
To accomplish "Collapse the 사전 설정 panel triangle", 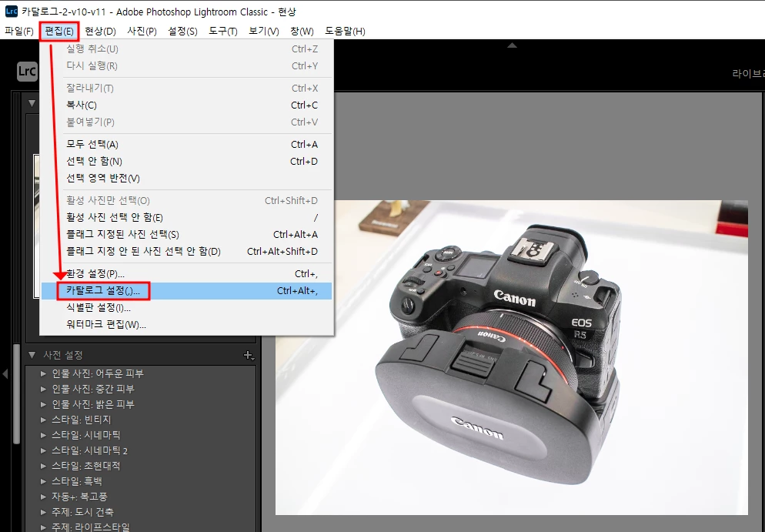I will (32, 355).
